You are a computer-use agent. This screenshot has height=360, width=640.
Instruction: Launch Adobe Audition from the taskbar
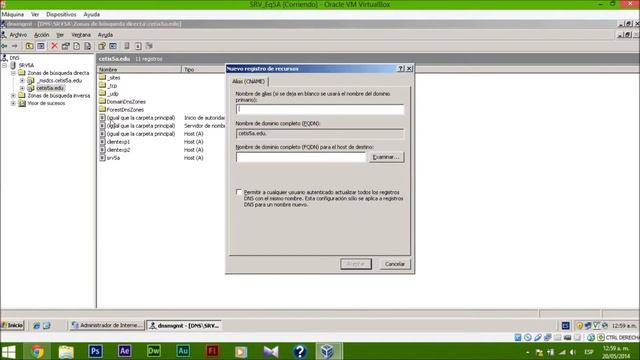(183, 351)
